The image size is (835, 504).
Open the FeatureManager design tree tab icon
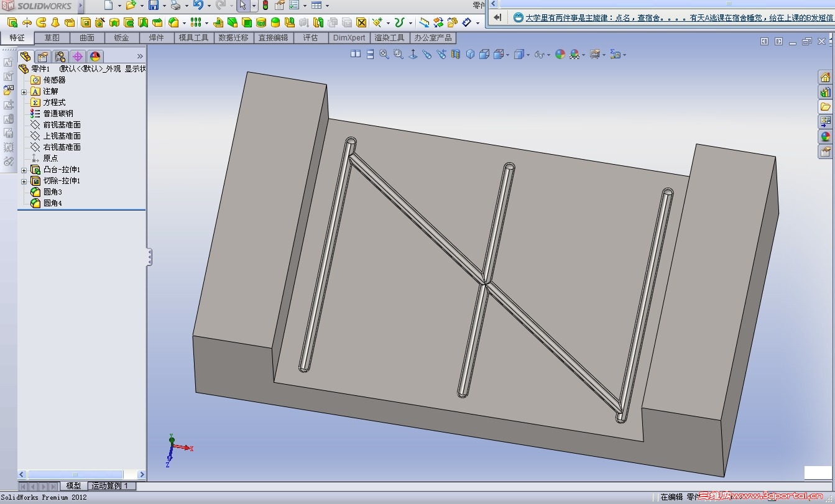[26, 57]
